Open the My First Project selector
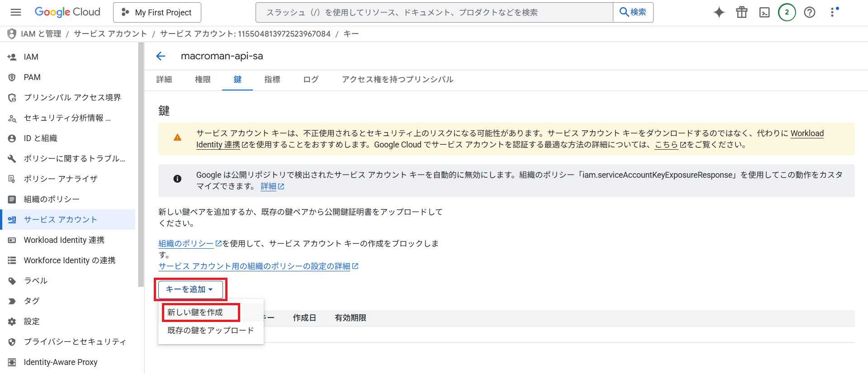 click(157, 13)
